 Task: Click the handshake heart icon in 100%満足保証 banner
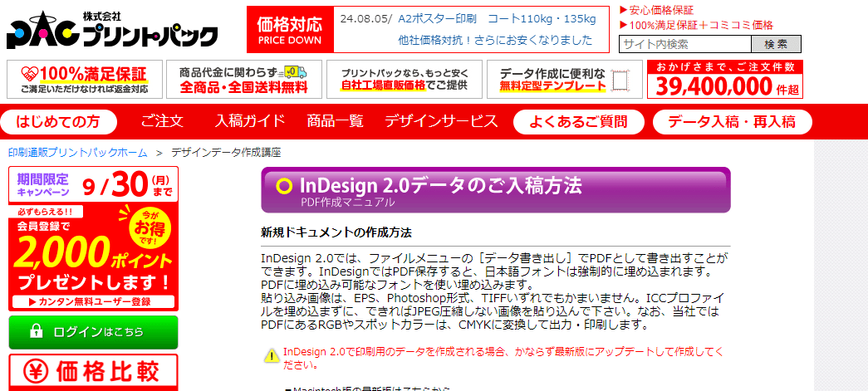click(x=29, y=73)
